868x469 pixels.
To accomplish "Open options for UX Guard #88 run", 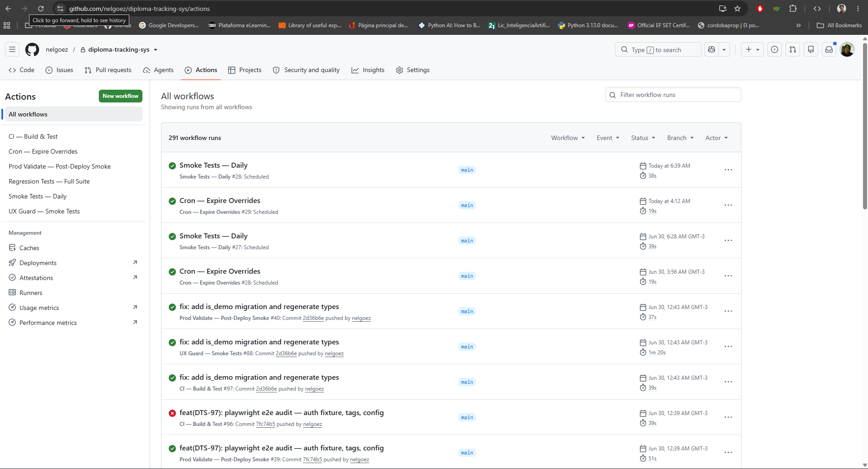I will tap(728, 346).
